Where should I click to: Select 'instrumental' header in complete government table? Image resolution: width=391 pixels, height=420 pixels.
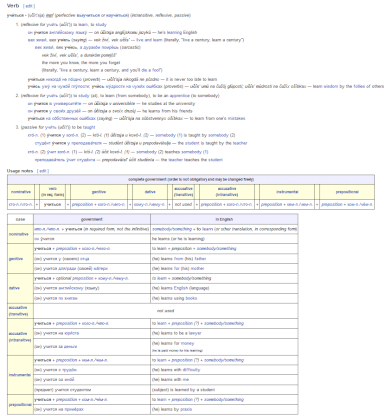287,192
